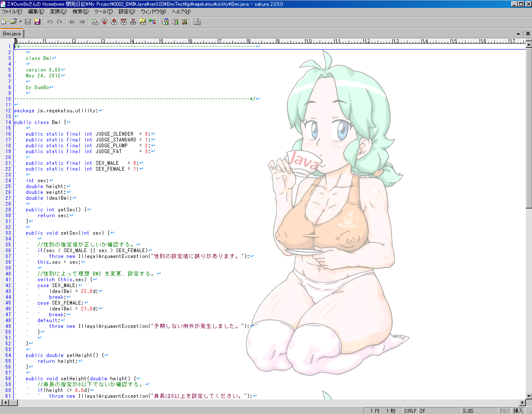
Task: Open the 検索(S) menu
Action: 81,12
